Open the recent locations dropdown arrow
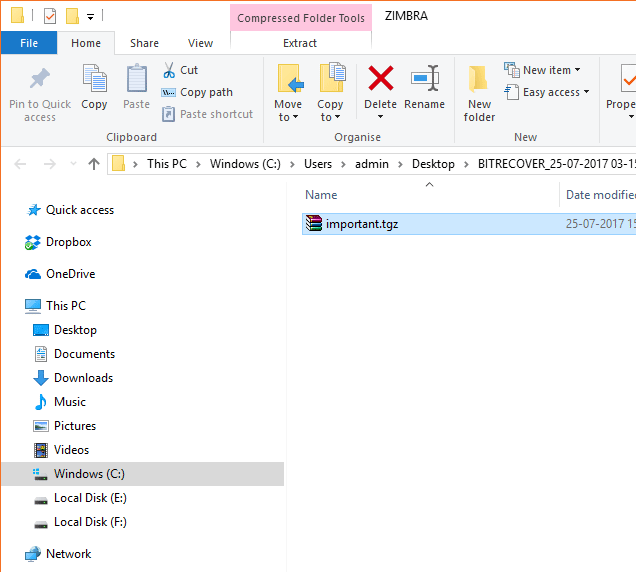This screenshot has width=636, height=572. [73, 164]
